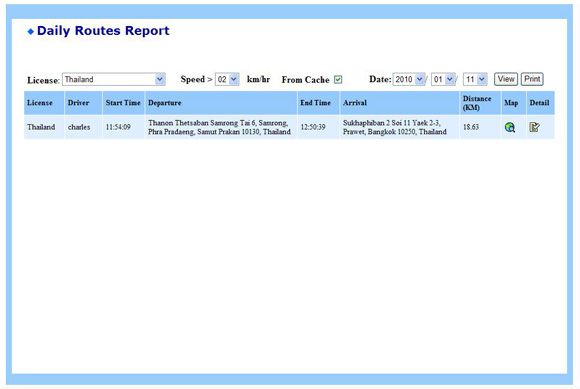The image size is (580, 389).
Task: Select the end time 12:50:39
Action: [313, 127]
